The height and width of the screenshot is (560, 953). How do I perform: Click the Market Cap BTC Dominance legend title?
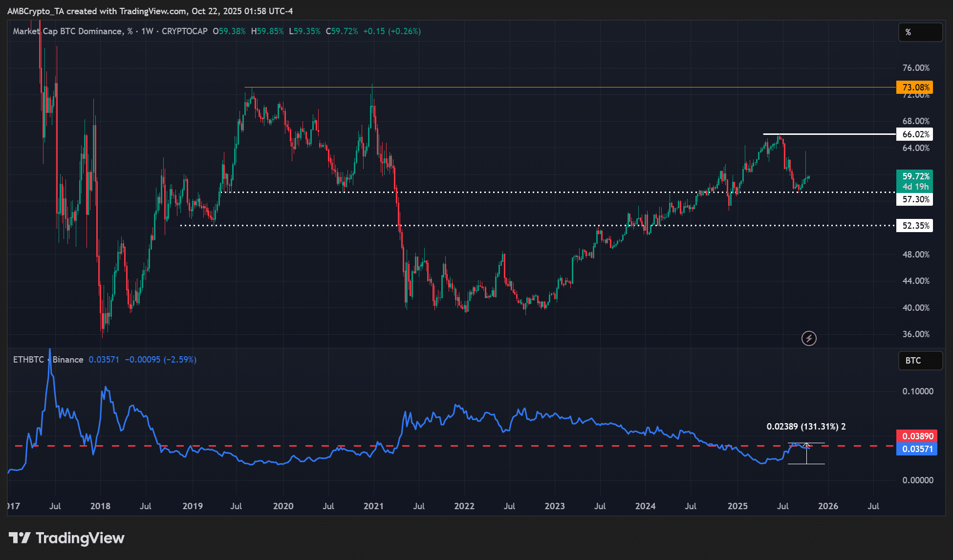pos(68,31)
